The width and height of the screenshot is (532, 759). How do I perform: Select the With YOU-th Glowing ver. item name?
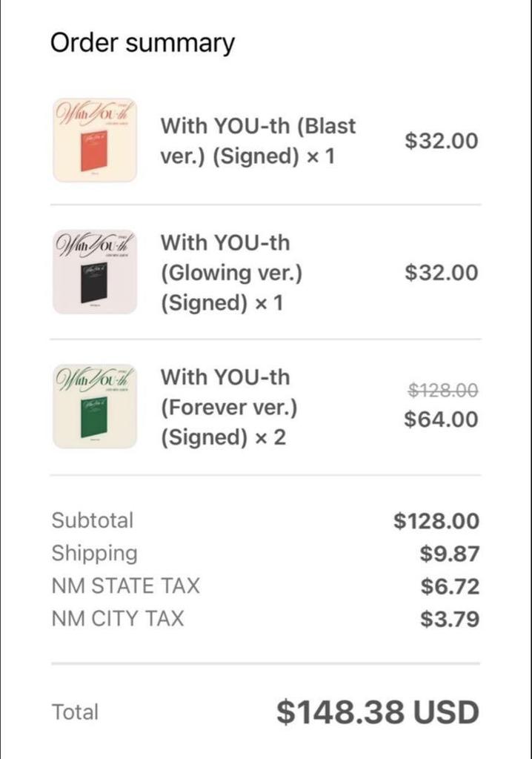pos(231,273)
